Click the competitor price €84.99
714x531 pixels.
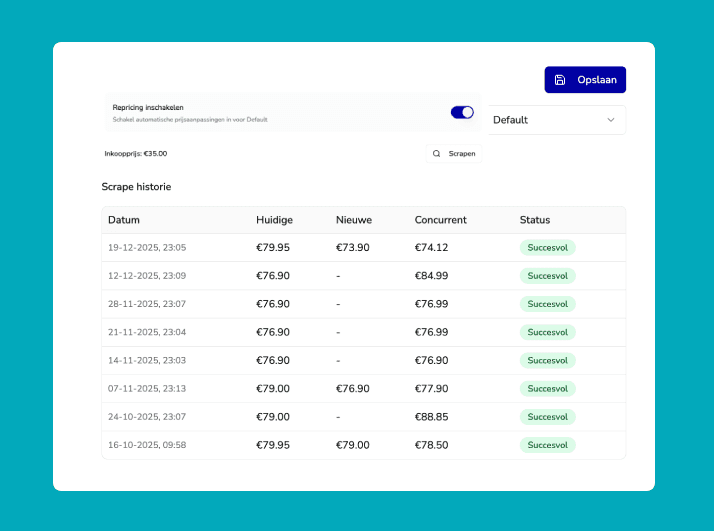tap(431, 276)
